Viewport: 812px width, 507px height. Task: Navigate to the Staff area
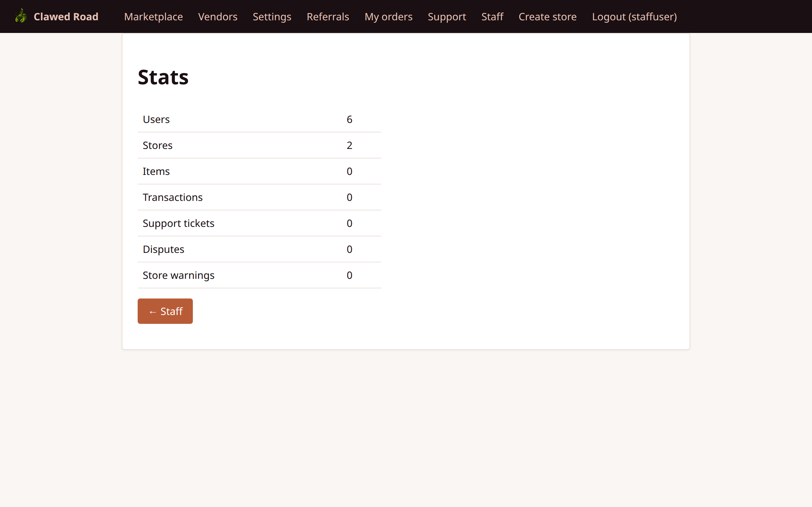[x=492, y=16]
